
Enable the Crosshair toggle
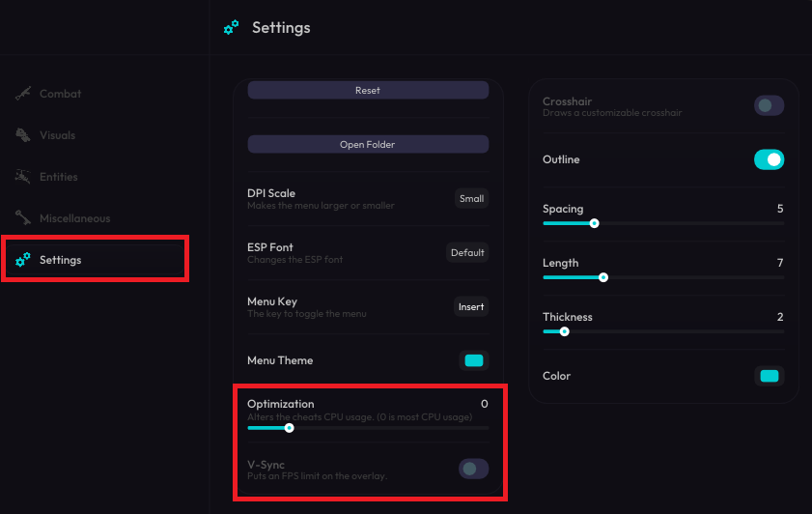point(769,105)
